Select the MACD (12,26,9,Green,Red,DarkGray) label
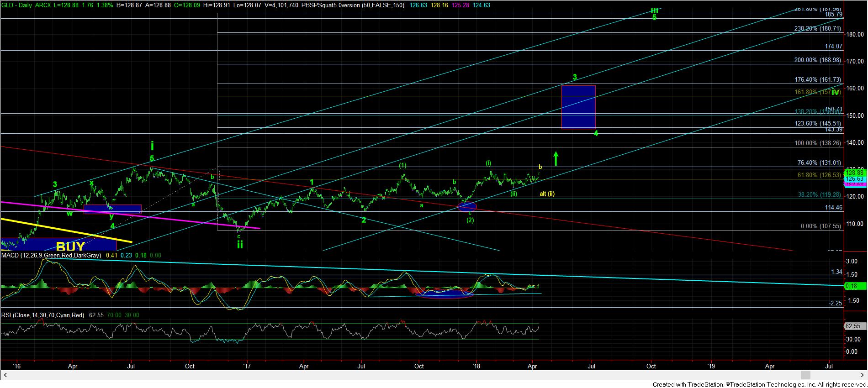This screenshot has width=868, height=388. (x=51, y=256)
